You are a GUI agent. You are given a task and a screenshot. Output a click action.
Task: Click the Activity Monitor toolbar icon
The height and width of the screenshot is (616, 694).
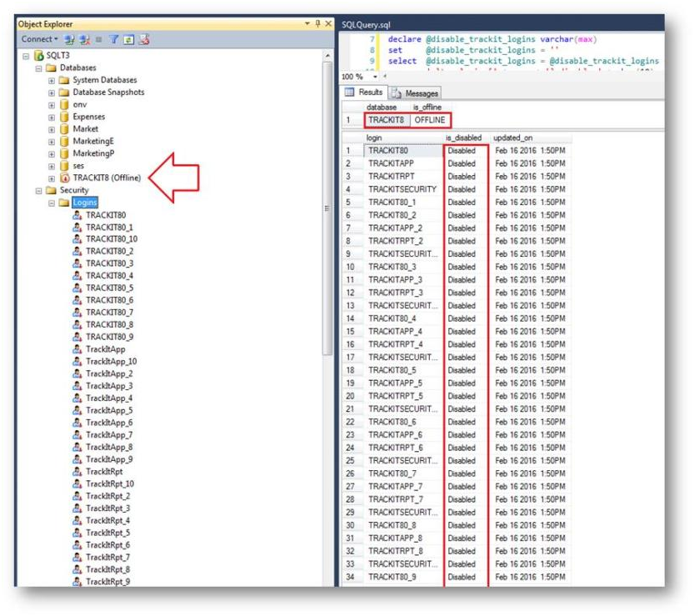pos(144,39)
